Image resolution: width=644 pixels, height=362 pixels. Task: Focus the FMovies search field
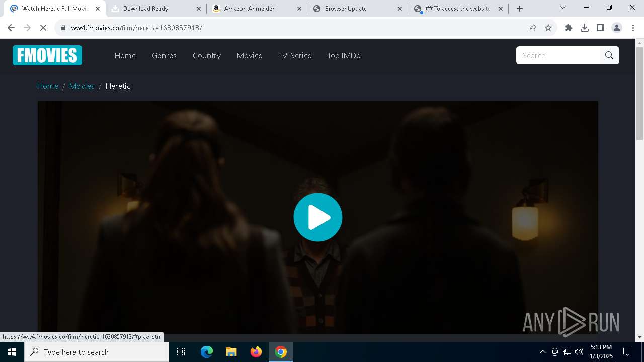[x=558, y=55]
